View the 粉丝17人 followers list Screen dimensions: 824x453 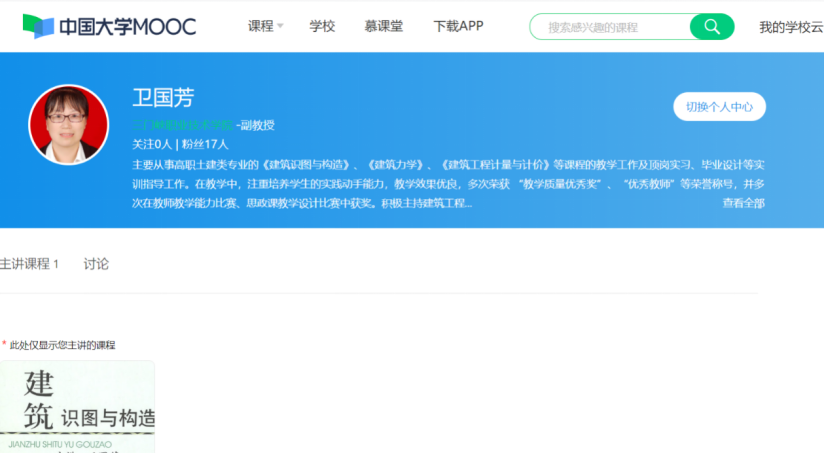pyautogui.click(x=205, y=144)
